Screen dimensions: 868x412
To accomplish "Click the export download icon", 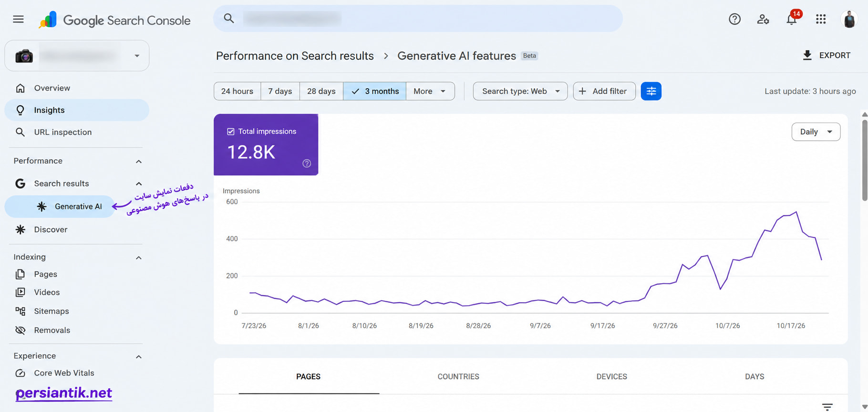I will point(807,55).
